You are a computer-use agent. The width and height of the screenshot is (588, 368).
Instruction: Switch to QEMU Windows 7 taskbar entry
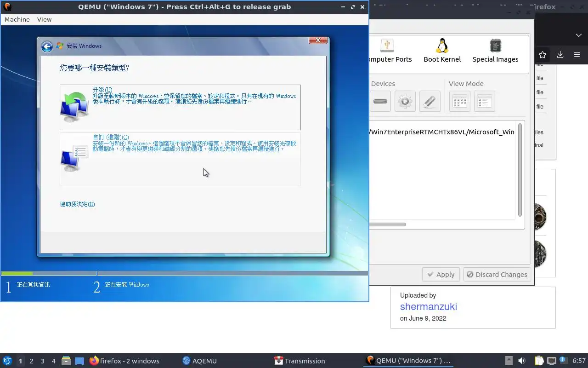(x=409, y=361)
